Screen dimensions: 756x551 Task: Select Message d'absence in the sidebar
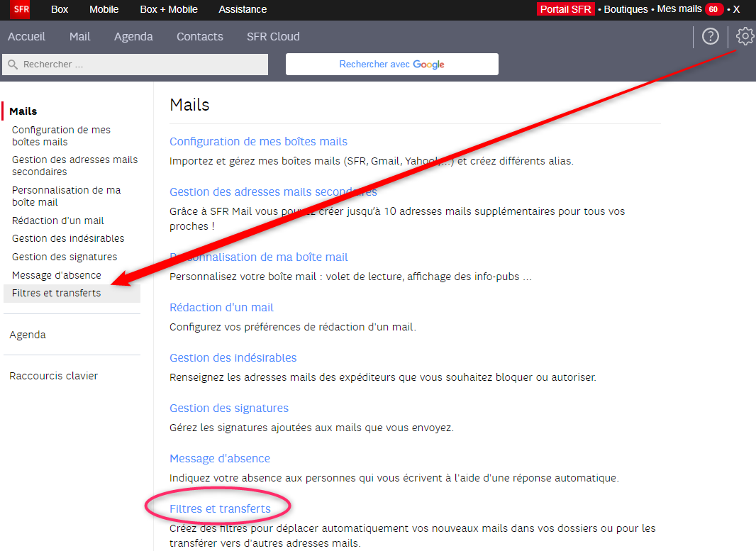click(57, 275)
